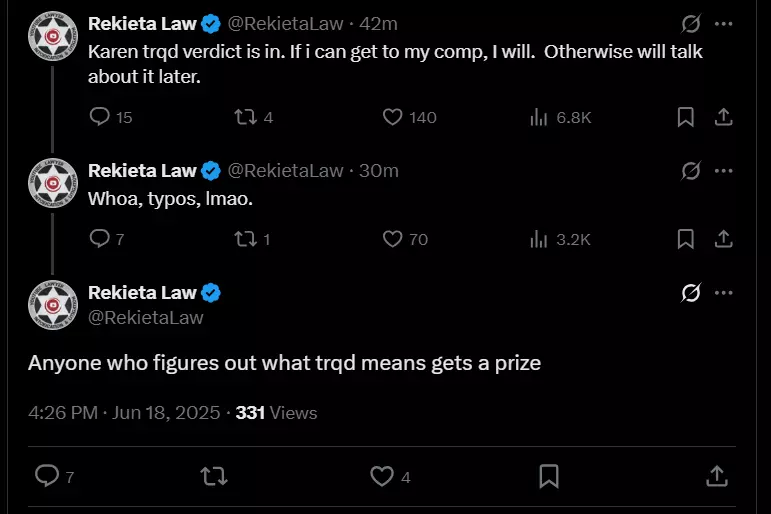Open Rekieta Law avatar on main tweet

[x=53, y=305]
